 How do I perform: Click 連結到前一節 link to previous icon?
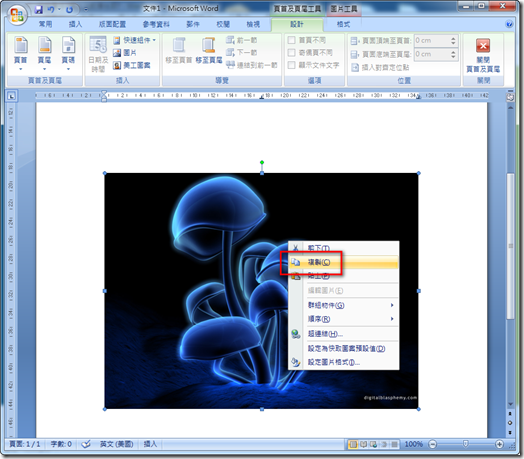point(251,65)
